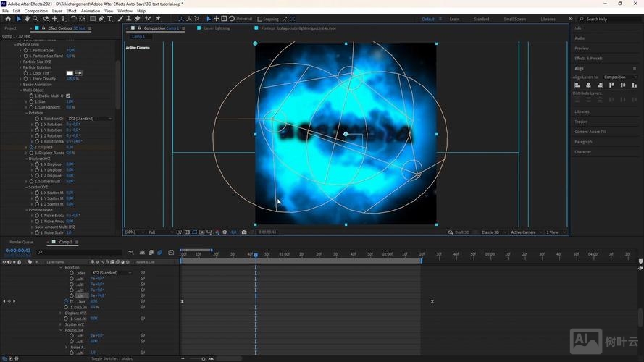Click the white Color Tint swatch
Viewport: 644px width, 362px height.
70,73
